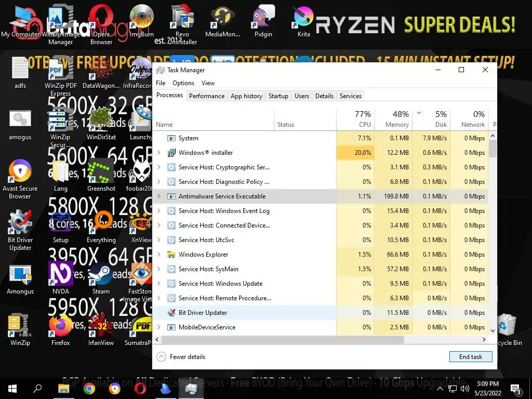Viewport: 532px width, 399px height.
Task: Launch NVDA desktop shortcut
Action: point(60,279)
